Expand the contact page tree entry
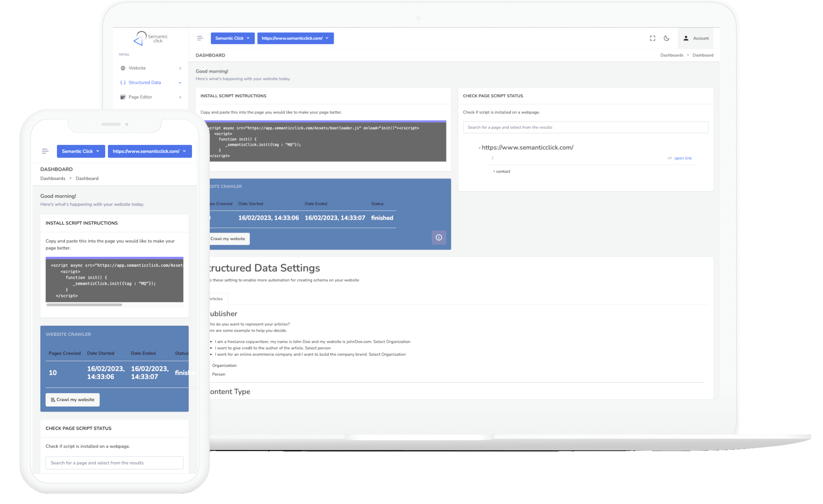This screenshot has height=504, width=823. coord(493,171)
